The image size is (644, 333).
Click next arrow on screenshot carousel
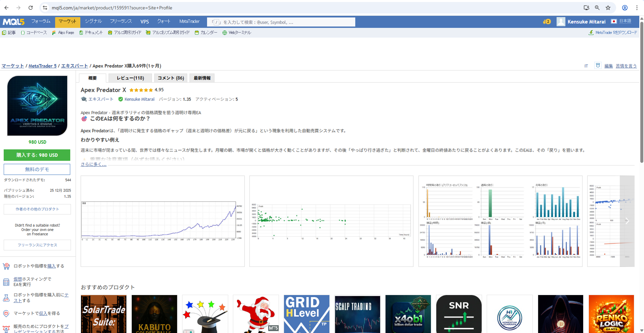pyautogui.click(x=627, y=221)
